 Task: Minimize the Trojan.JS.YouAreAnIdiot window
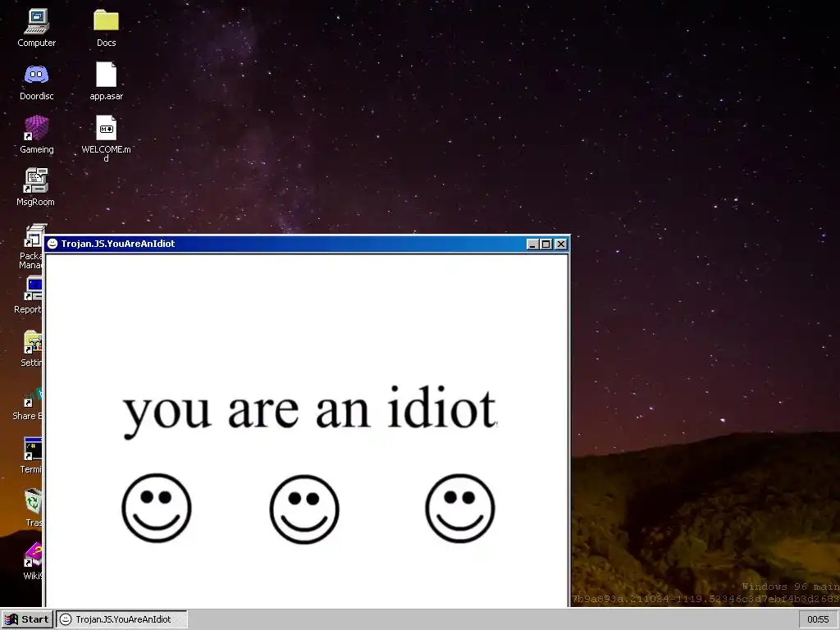click(x=532, y=244)
